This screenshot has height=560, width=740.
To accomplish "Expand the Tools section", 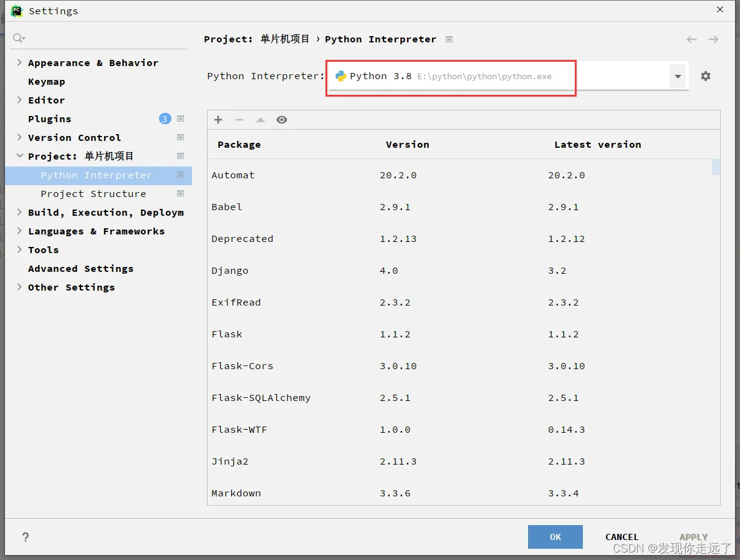I will click(19, 249).
